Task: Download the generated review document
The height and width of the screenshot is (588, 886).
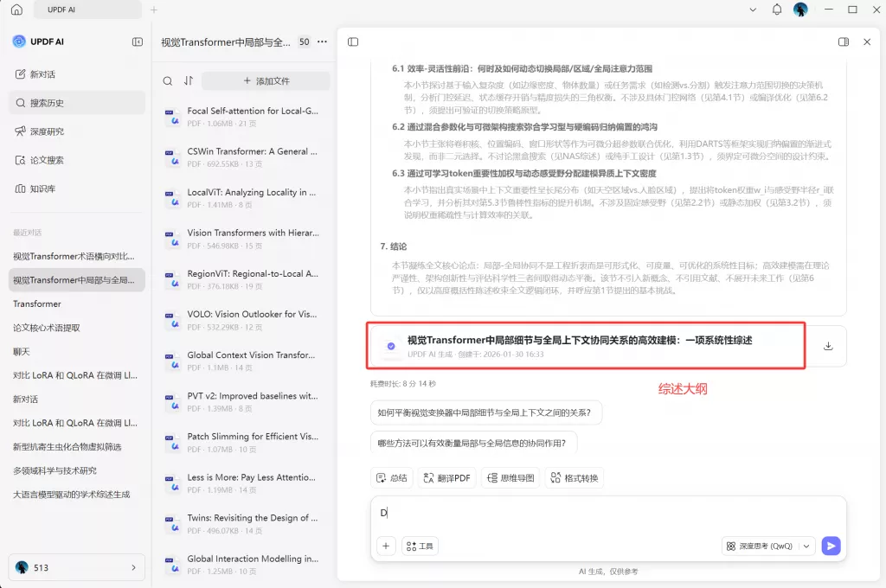Action: tap(828, 346)
